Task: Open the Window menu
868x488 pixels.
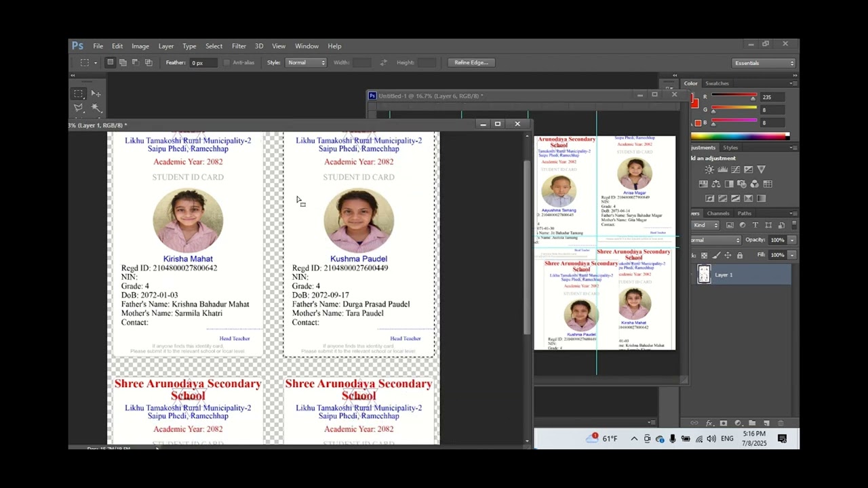Action: 307,46
